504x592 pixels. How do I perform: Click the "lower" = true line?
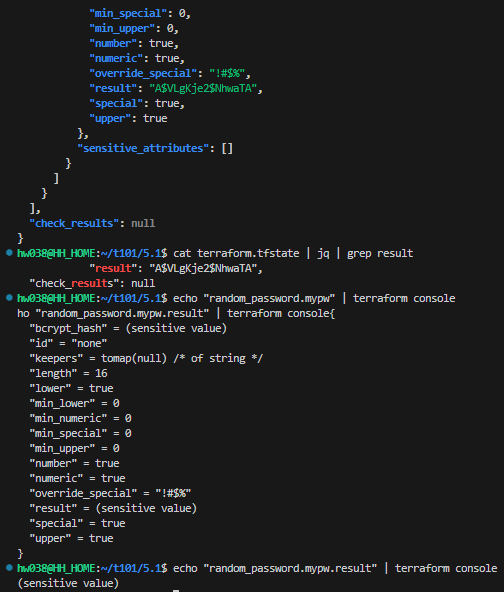coord(71,388)
